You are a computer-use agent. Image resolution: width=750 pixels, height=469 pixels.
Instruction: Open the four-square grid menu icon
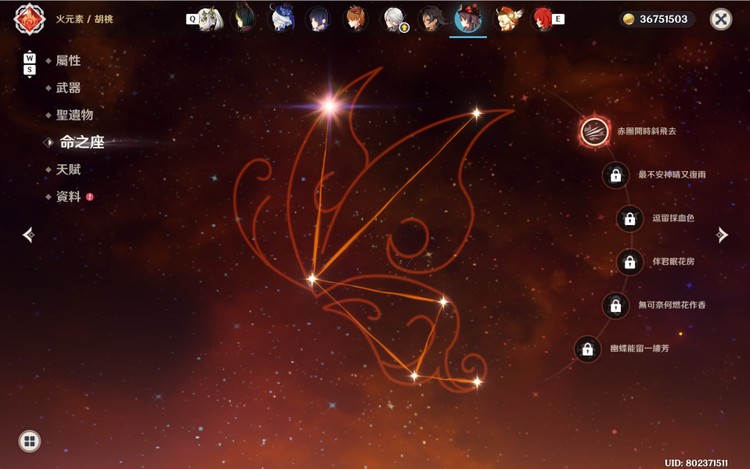(30, 441)
